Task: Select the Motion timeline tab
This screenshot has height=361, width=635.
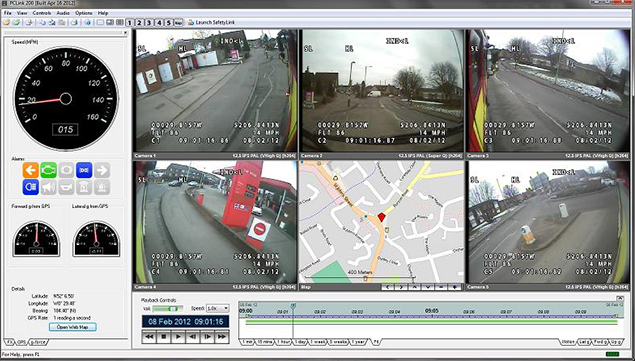Action: 568,342
